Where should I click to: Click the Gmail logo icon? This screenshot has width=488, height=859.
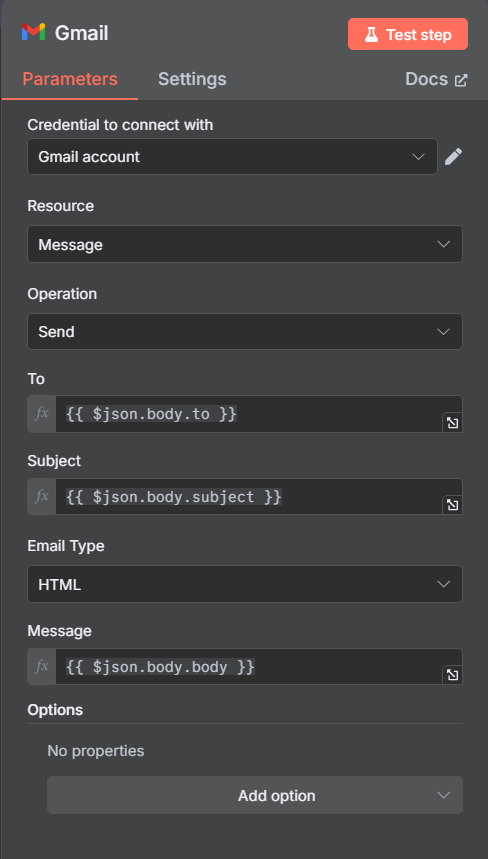point(33,32)
